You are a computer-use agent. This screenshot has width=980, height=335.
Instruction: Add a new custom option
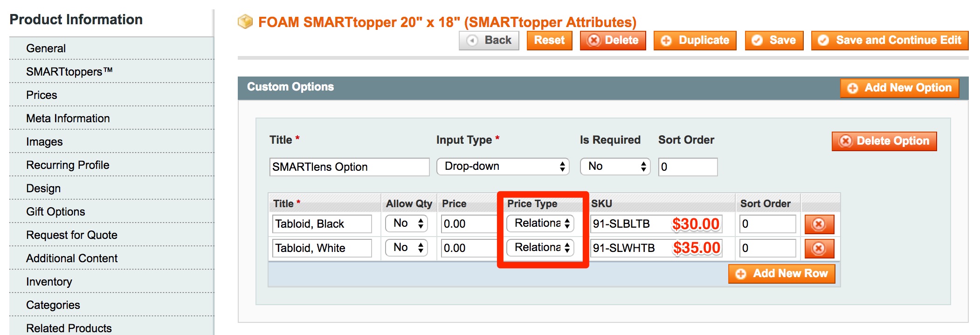(899, 88)
